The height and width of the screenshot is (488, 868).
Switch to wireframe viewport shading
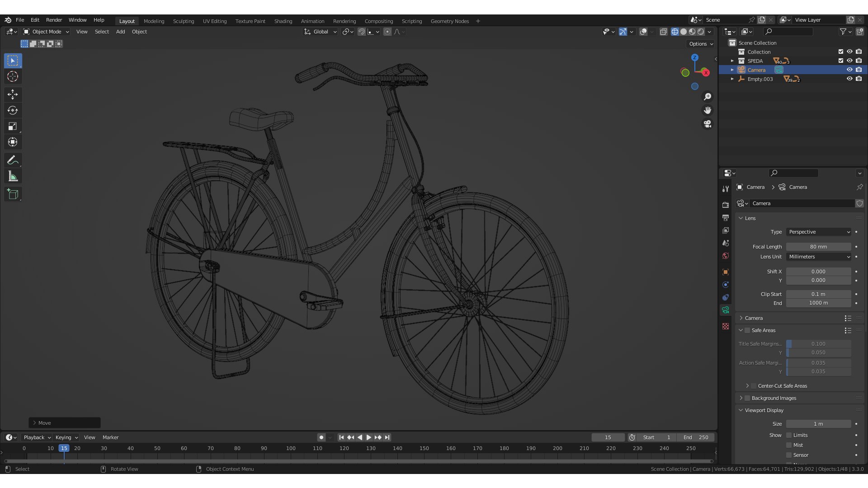pyautogui.click(x=675, y=32)
